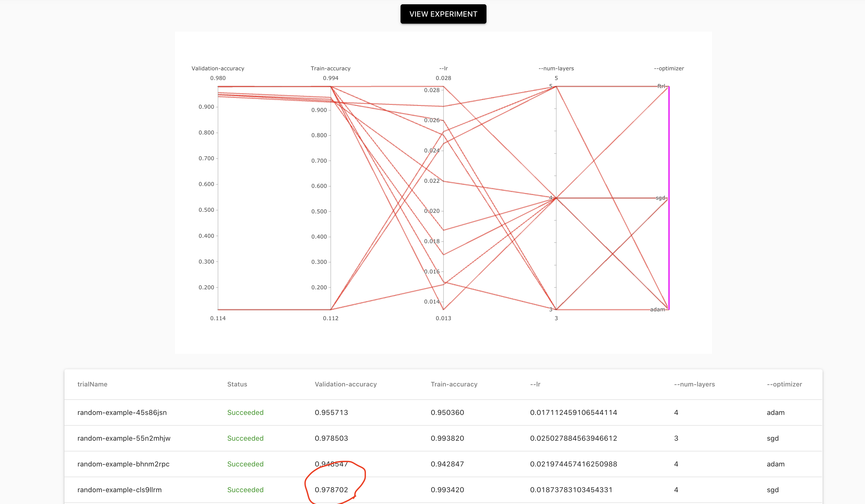Select trial row random-example-cls9llrm

pos(119,490)
